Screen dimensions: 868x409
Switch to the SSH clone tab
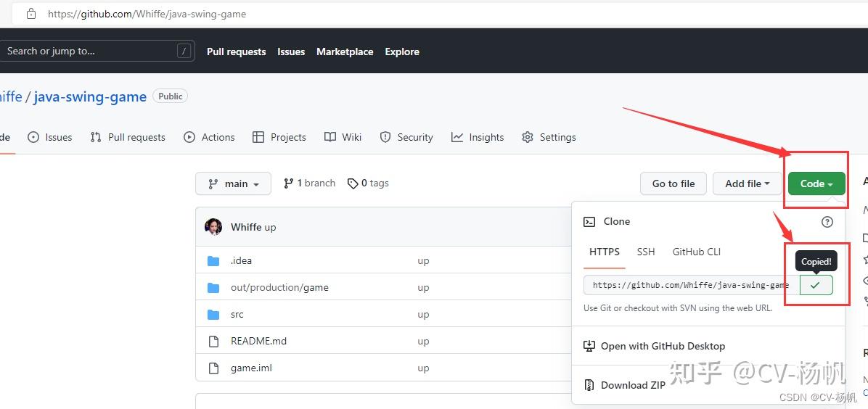[645, 252]
